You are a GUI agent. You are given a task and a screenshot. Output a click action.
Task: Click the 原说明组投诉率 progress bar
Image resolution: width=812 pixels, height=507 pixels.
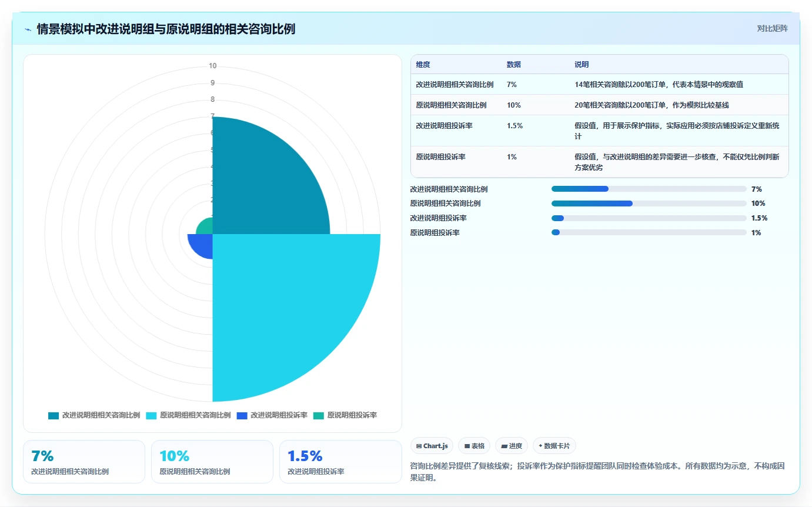click(x=649, y=232)
